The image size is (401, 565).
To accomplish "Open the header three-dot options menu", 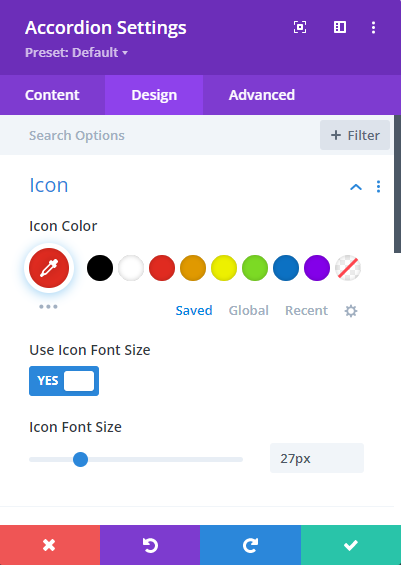I will click(x=373, y=27).
